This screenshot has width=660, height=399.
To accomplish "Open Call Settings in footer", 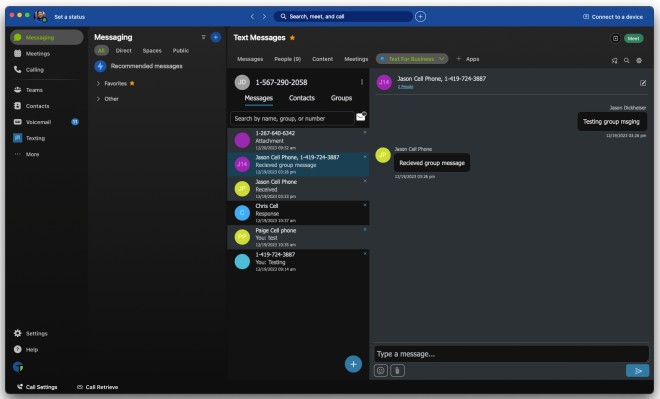I will click(x=37, y=387).
